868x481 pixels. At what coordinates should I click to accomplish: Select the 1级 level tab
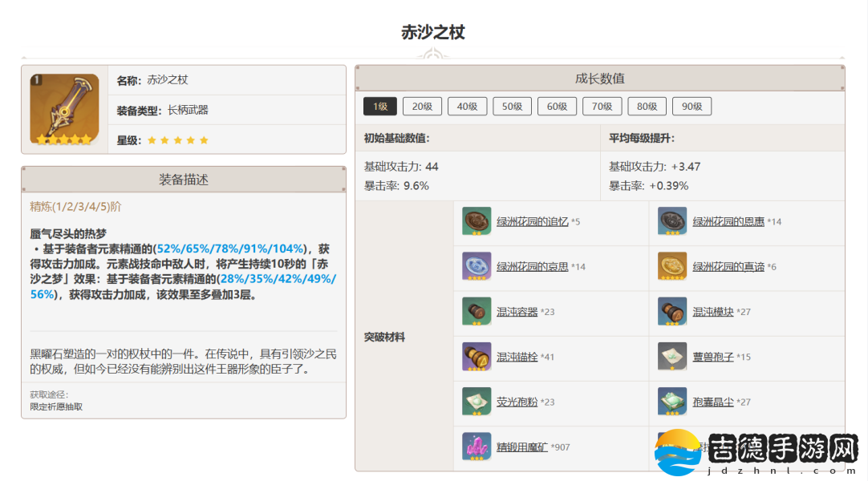click(380, 107)
